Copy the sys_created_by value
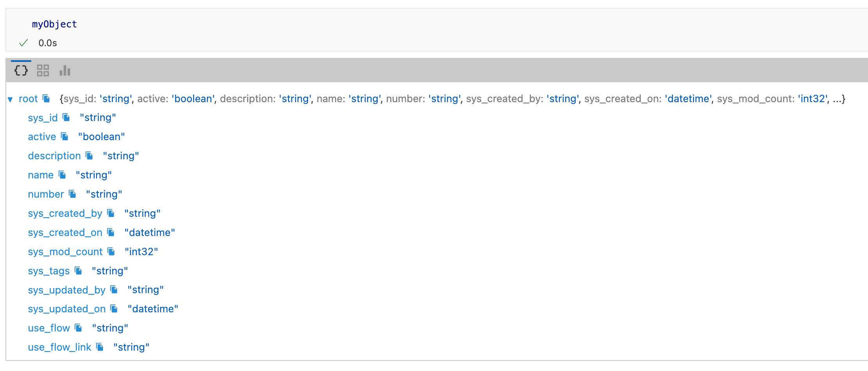868x371 pixels. [x=111, y=213]
